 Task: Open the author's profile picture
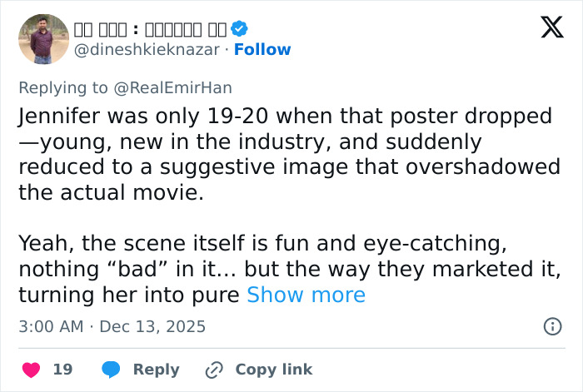43,38
